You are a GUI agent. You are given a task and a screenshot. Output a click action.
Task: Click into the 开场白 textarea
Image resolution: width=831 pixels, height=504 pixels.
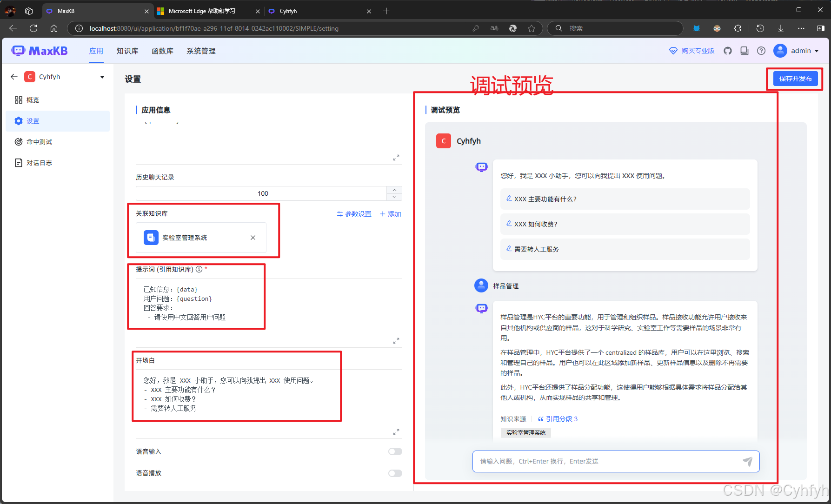tap(269, 404)
